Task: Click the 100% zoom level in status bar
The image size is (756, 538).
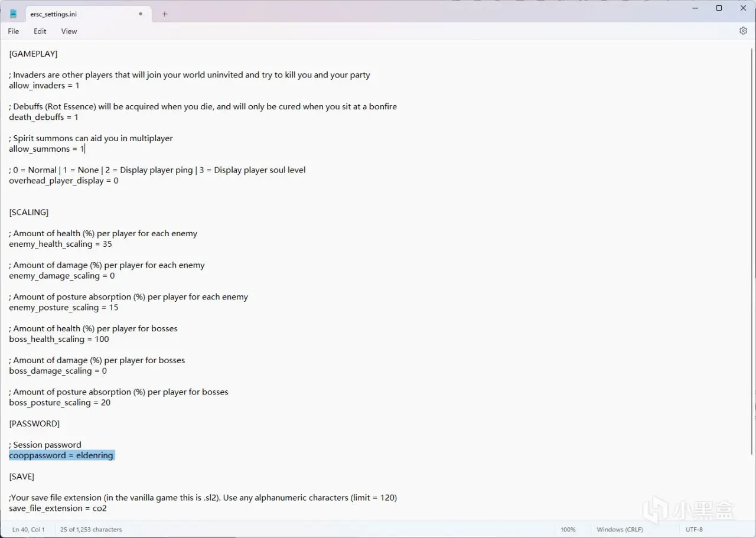Action: pos(568,530)
